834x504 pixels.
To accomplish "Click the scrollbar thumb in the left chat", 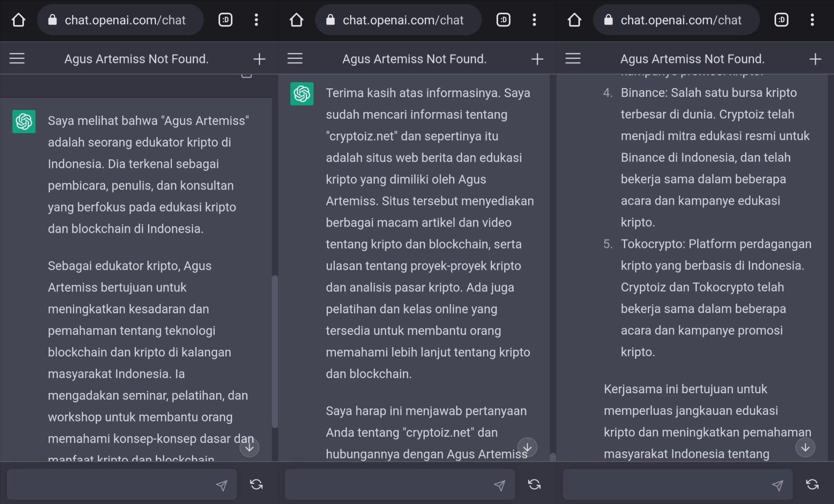I will click(275, 352).
